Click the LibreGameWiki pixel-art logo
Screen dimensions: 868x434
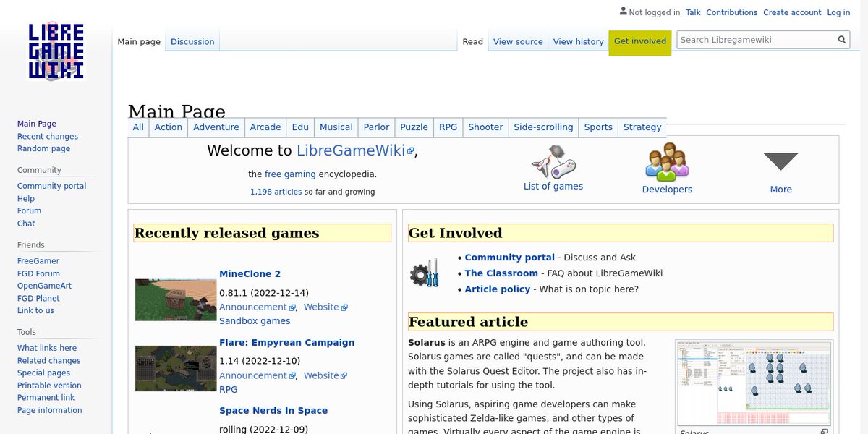coord(56,51)
